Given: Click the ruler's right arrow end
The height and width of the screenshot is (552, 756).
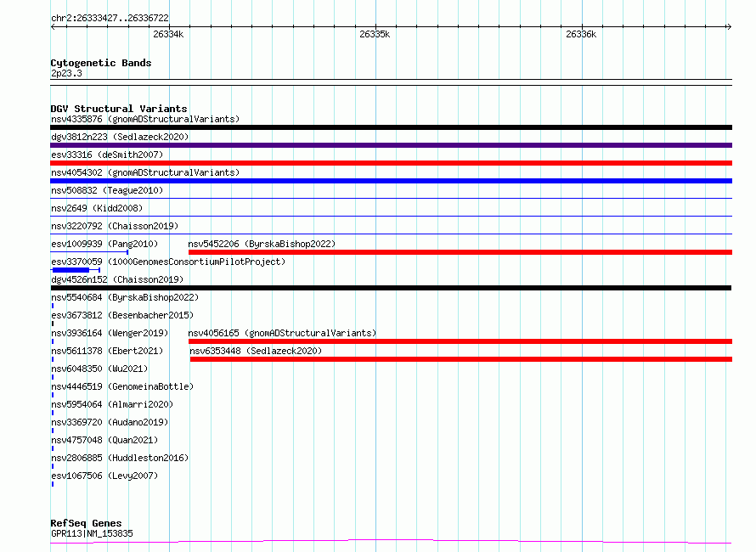Looking at the screenshot, I should coord(729,27).
